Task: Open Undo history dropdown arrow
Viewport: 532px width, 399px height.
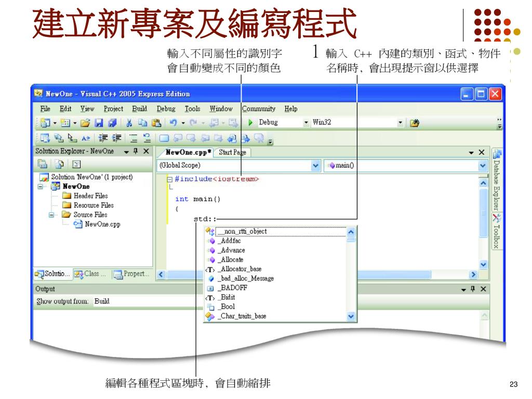Action: tap(183, 123)
